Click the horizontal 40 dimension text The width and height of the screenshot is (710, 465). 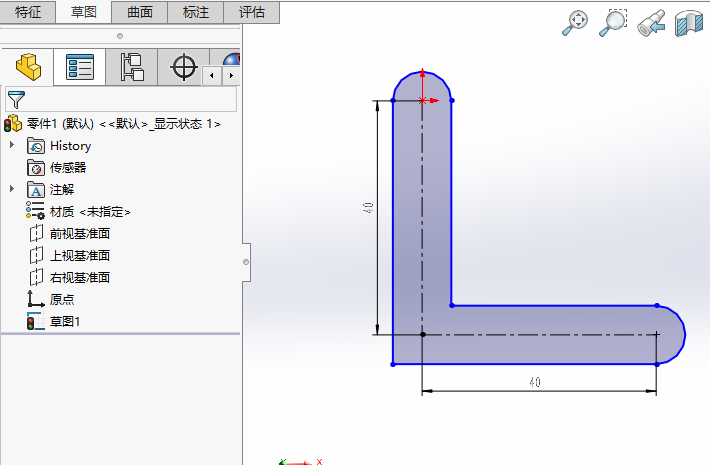(x=535, y=383)
